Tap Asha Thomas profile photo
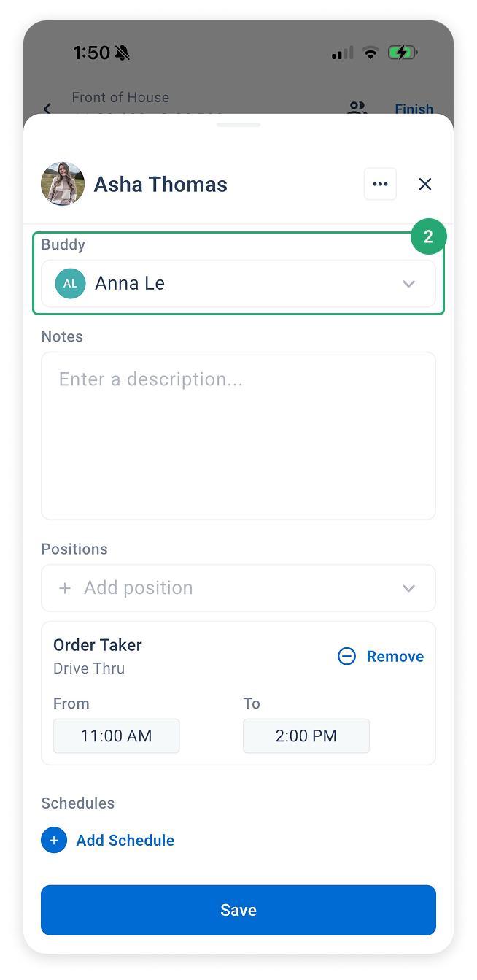477x980 pixels. point(63,184)
